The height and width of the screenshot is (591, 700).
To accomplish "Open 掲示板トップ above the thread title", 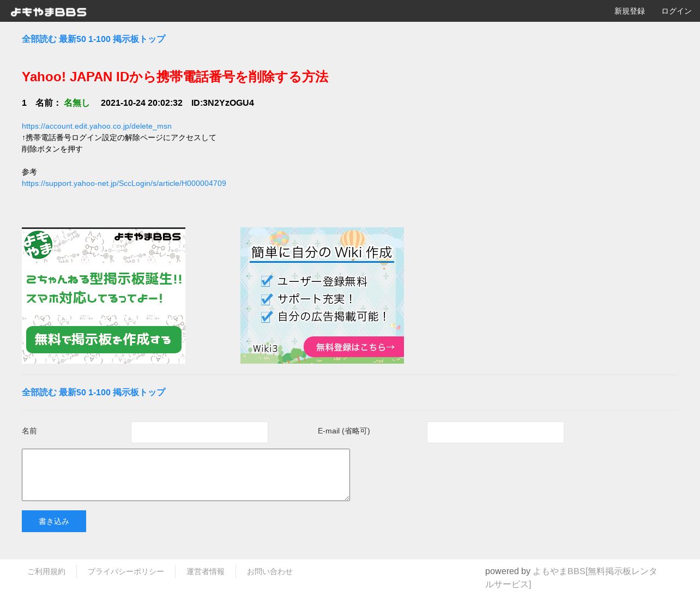I will coord(139,39).
